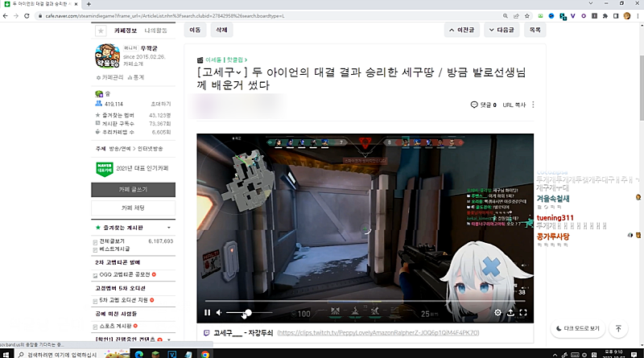Copy the post URL via URL 복사
The image size is (644, 358).
coord(514,105)
